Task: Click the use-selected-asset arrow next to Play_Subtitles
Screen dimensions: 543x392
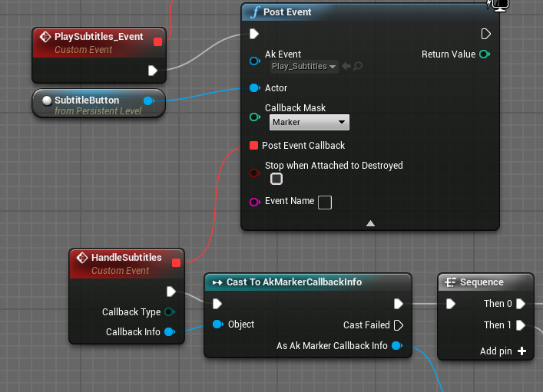Action: [x=346, y=67]
